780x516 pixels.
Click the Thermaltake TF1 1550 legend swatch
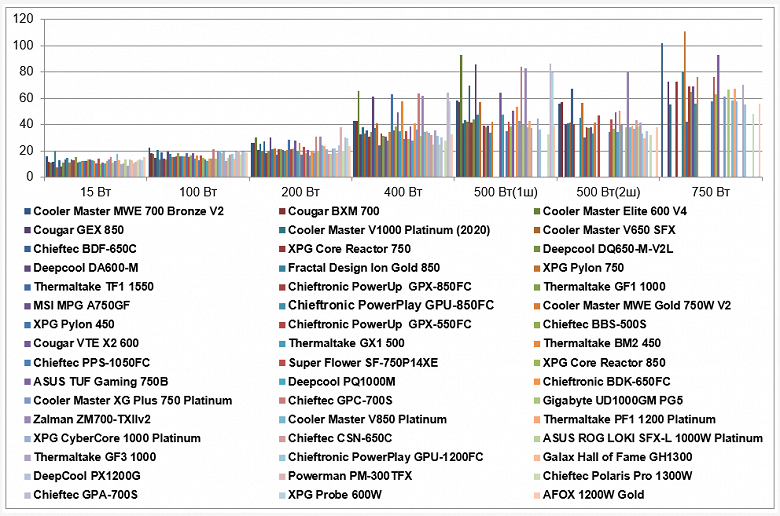tap(28, 287)
